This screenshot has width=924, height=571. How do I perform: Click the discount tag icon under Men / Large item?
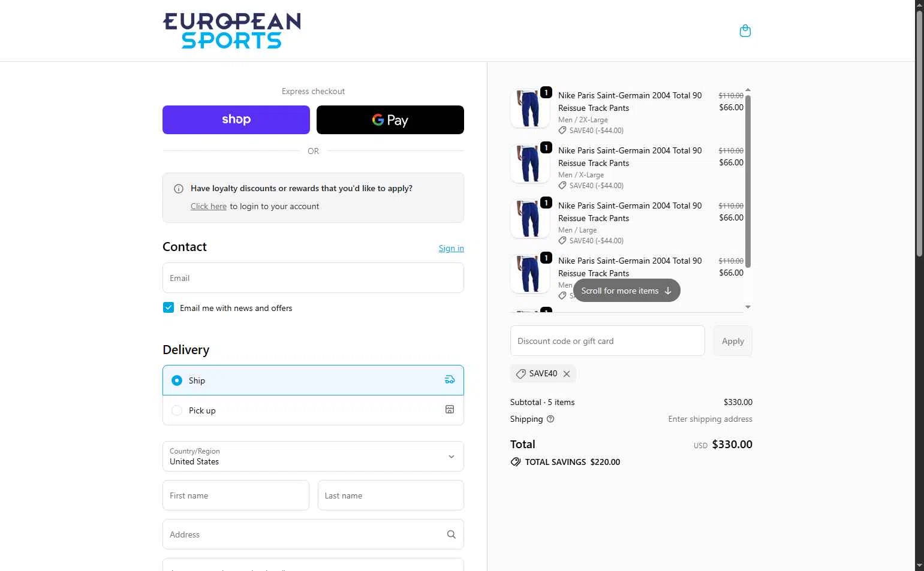point(562,240)
